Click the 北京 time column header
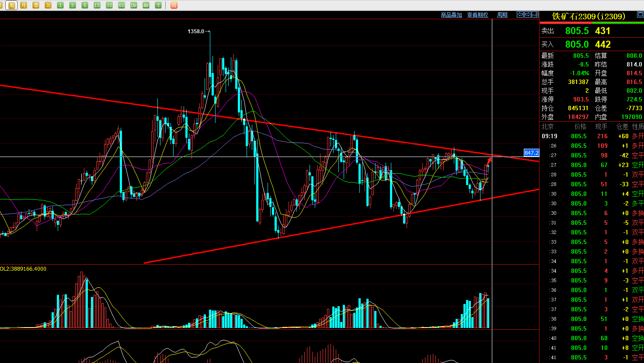This screenshot has height=363, width=644. (x=547, y=126)
